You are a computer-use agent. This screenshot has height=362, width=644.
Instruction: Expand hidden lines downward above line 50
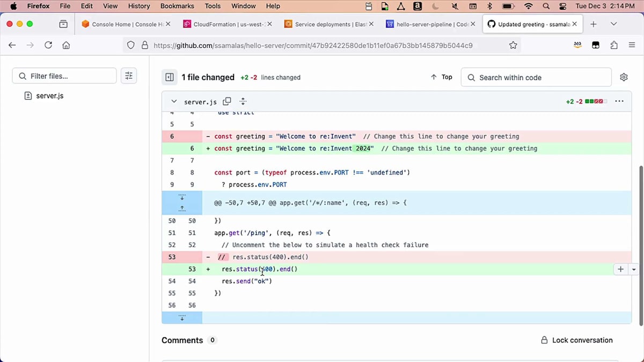[x=182, y=197]
